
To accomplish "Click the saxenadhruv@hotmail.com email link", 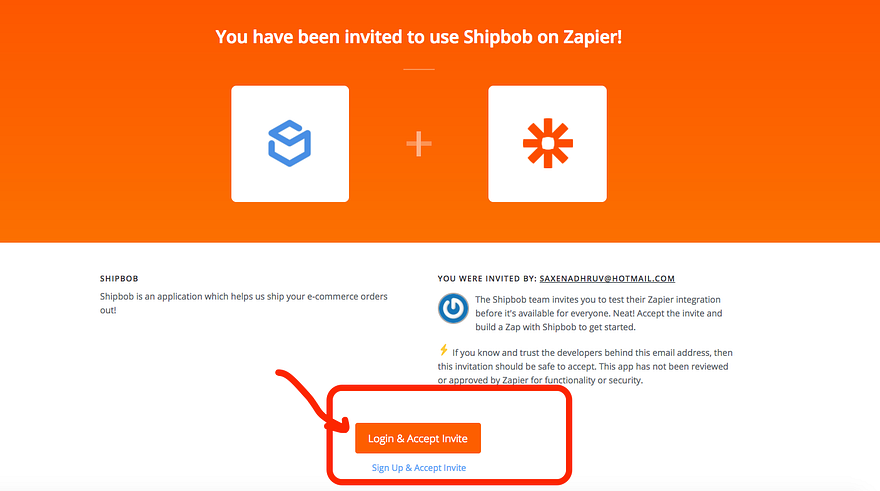I will [x=606, y=278].
